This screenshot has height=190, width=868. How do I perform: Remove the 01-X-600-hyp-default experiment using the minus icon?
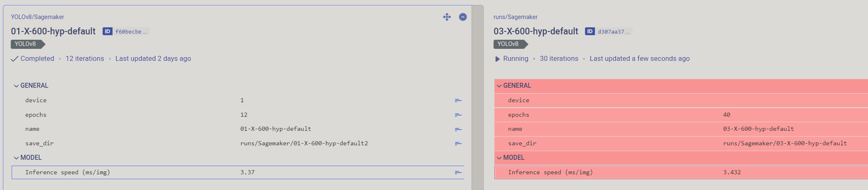tap(463, 17)
